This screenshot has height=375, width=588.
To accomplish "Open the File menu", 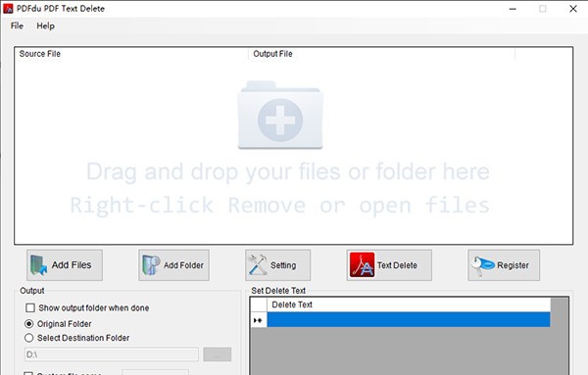I will coord(17,25).
